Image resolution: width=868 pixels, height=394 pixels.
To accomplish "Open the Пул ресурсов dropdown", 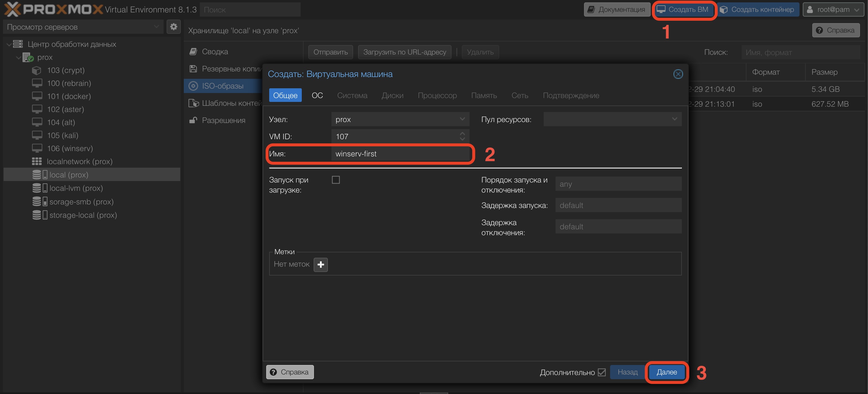I will (674, 119).
